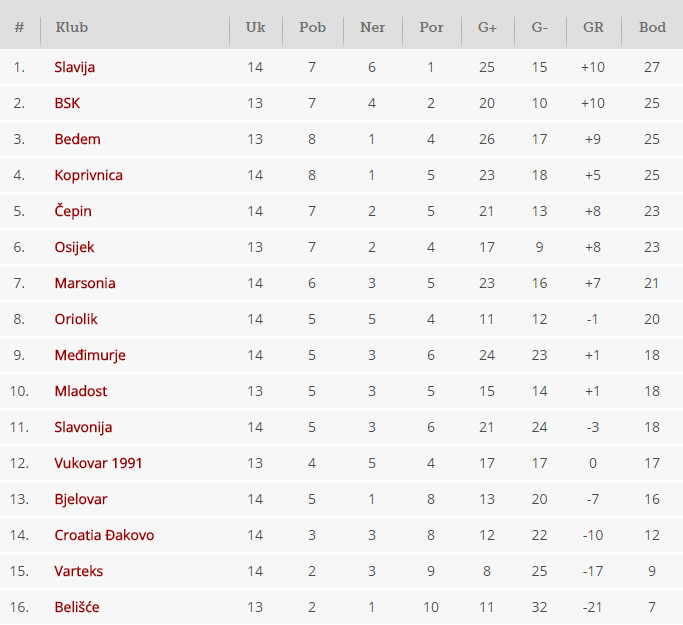
Task: Open the Bedem team page
Action: [77, 139]
